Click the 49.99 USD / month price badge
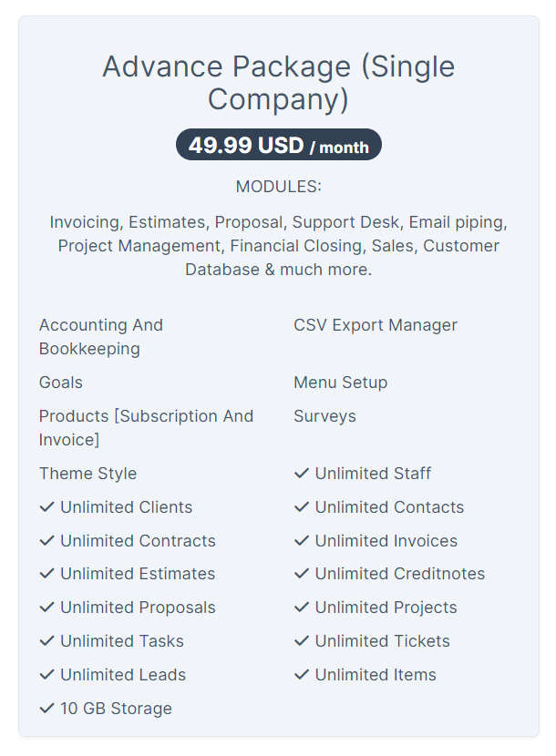556x756 pixels. pyautogui.click(x=278, y=146)
